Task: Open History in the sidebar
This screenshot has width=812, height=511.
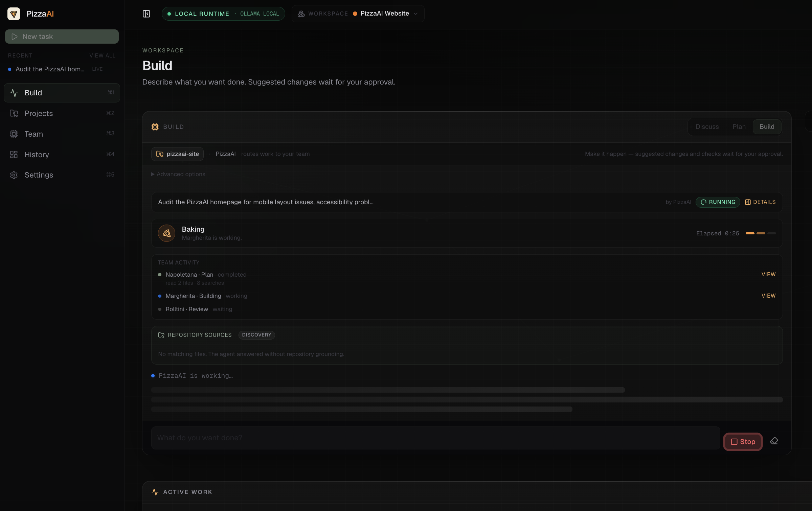Action: click(x=62, y=155)
